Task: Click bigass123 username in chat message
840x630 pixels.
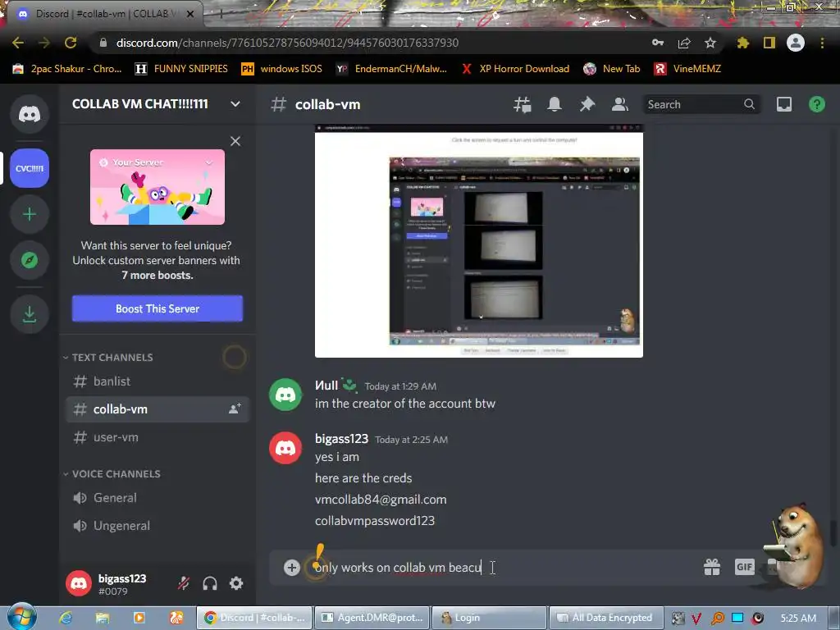Action: point(341,439)
